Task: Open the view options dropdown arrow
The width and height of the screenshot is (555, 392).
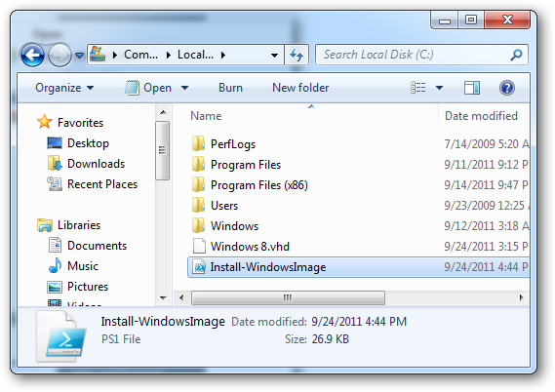Action: 439,88
